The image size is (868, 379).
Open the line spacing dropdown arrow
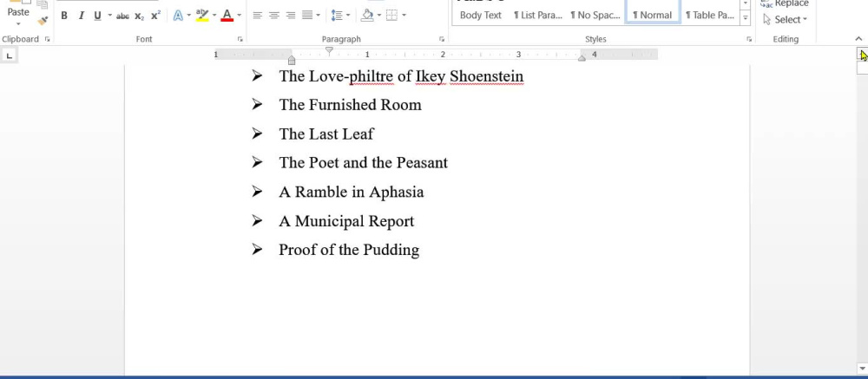click(x=348, y=16)
